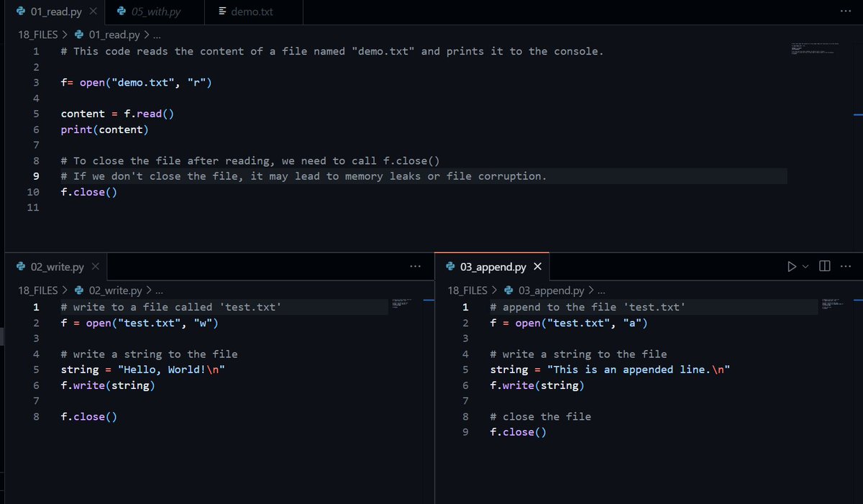The width and height of the screenshot is (863, 504).
Task: Close the 01_read.py tab
Action: coord(93,12)
